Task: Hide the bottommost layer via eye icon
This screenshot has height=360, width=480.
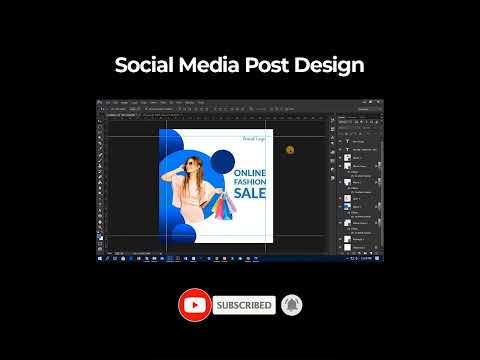Action: pos(340,247)
